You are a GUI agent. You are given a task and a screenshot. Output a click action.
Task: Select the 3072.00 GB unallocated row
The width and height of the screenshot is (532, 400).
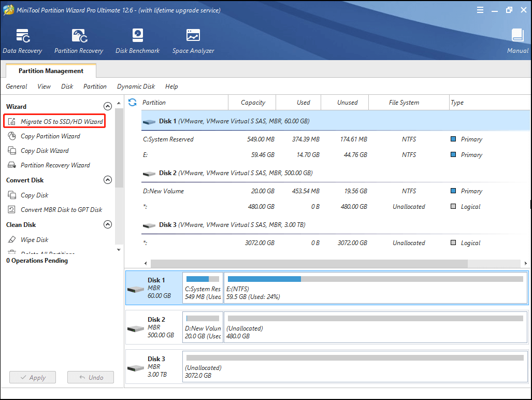(336, 243)
